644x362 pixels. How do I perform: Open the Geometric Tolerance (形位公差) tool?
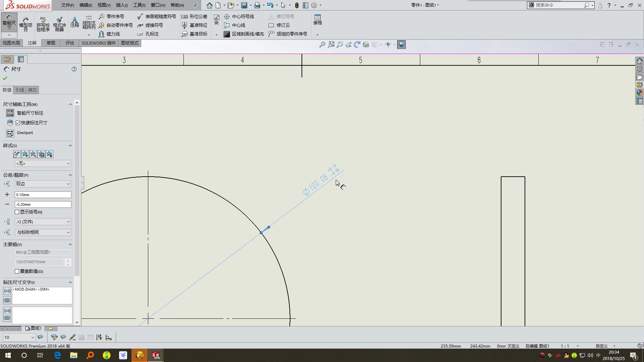[x=195, y=16]
